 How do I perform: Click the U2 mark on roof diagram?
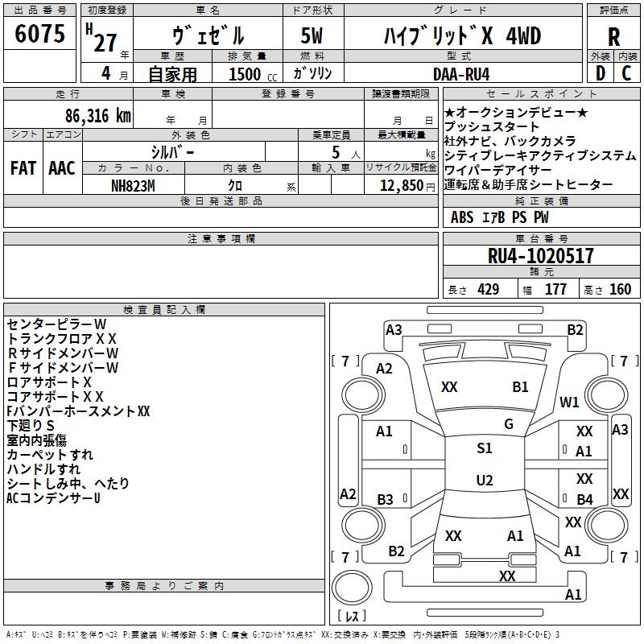(x=485, y=480)
